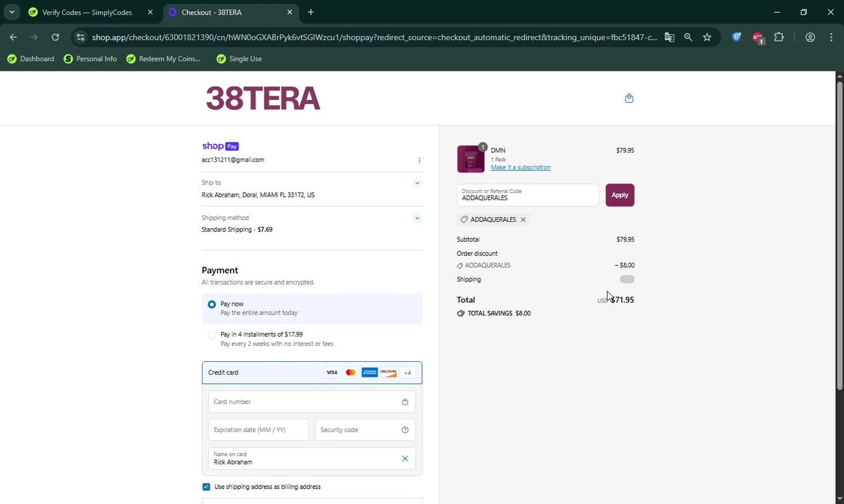Open the Bitwarden shield extension
The image size is (844, 504).
pos(737,37)
